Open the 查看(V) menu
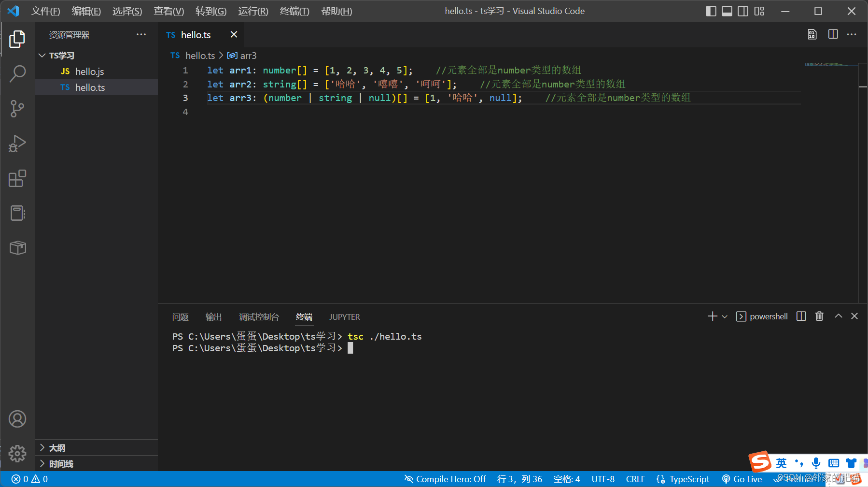The image size is (868, 487). 168,11
